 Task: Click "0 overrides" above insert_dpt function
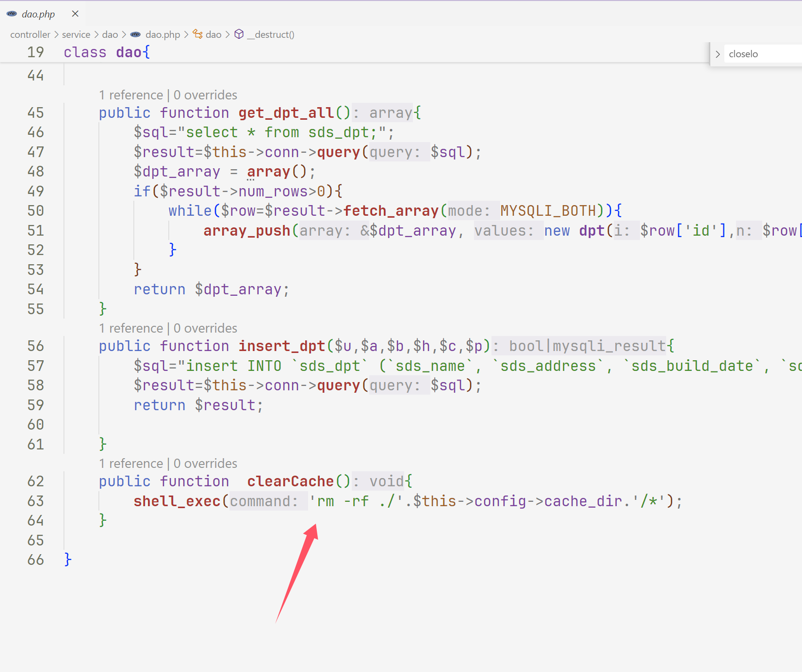click(205, 328)
